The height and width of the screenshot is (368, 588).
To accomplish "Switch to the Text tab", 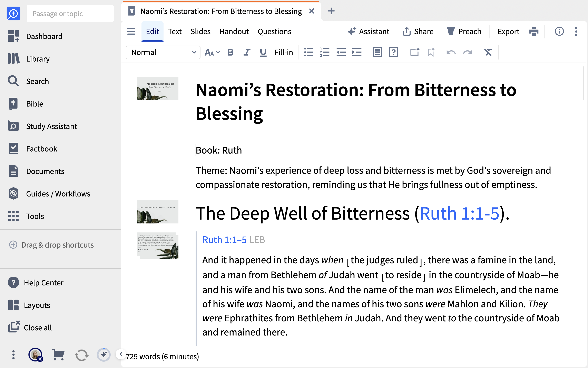I will [x=175, y=31].
